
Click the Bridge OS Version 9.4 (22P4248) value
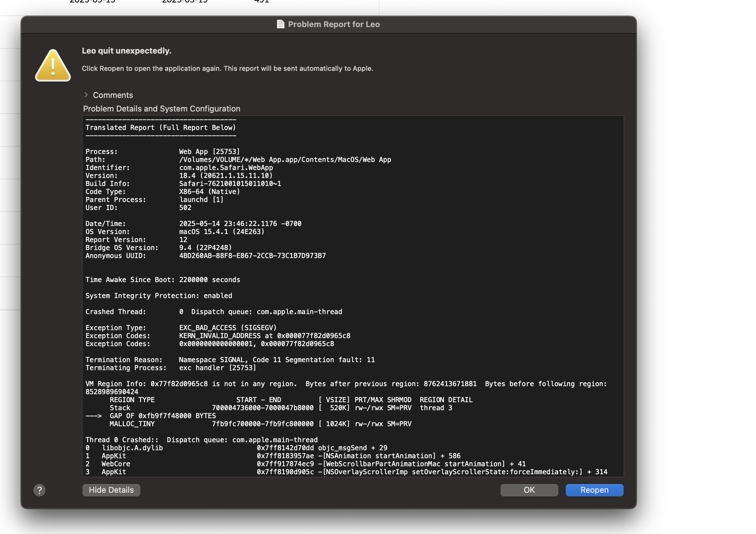point(205,248)
